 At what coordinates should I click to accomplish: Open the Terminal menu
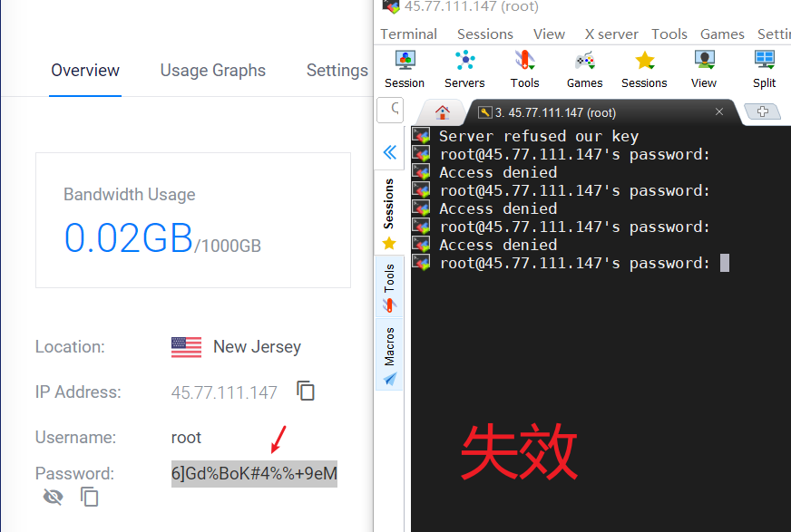point(408,34)
